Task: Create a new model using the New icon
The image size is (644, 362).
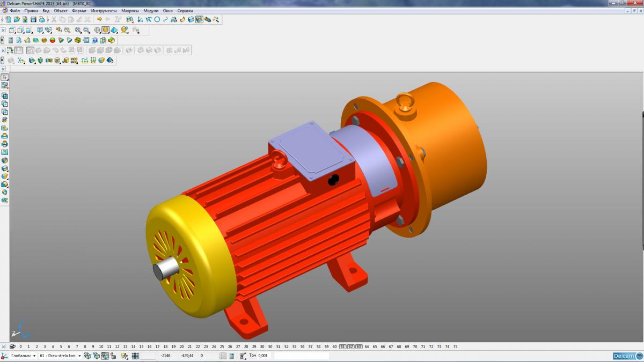Action: coord(8,19)
